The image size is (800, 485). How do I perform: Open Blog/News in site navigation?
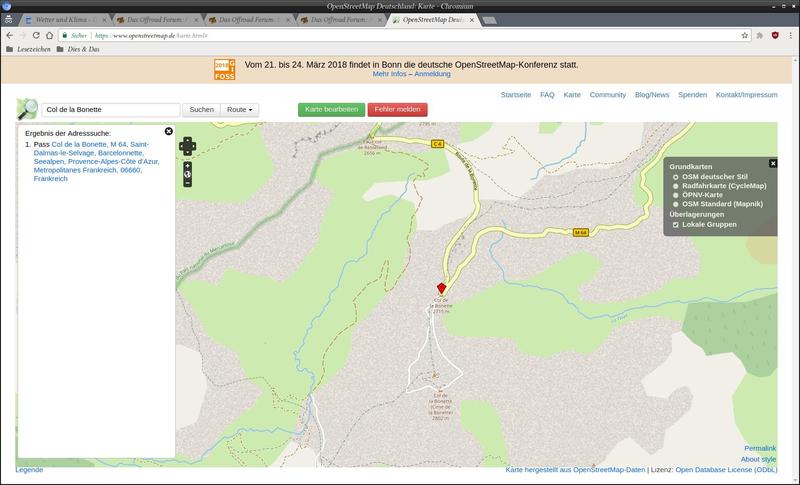tap(652, 95)
